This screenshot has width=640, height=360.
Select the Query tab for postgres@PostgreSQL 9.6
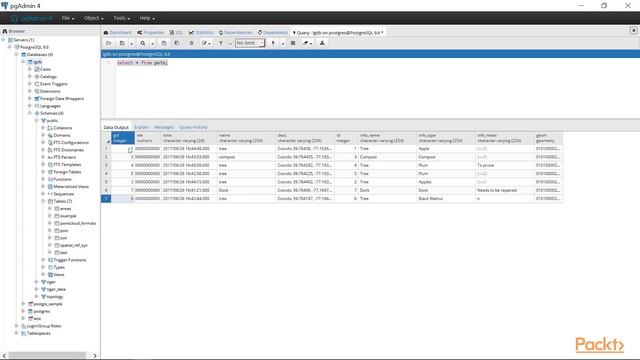click(338, 32)
